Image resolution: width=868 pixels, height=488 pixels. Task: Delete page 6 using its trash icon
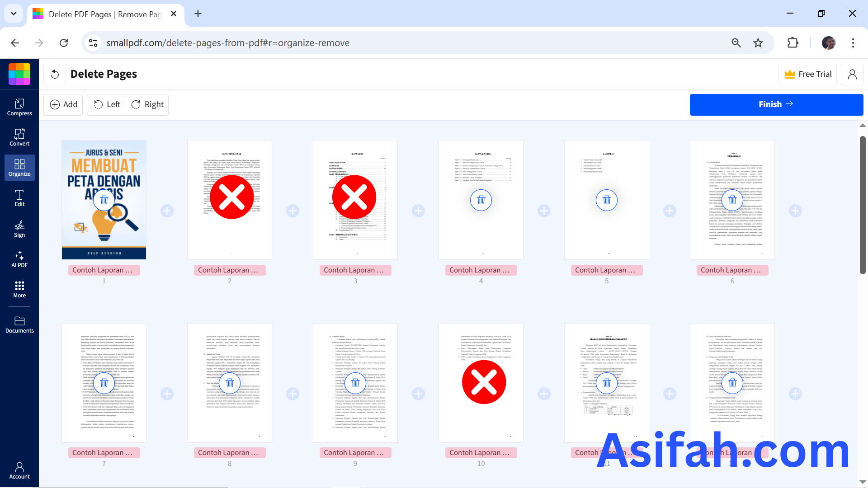pyautogui.click(x=732, y=200)
